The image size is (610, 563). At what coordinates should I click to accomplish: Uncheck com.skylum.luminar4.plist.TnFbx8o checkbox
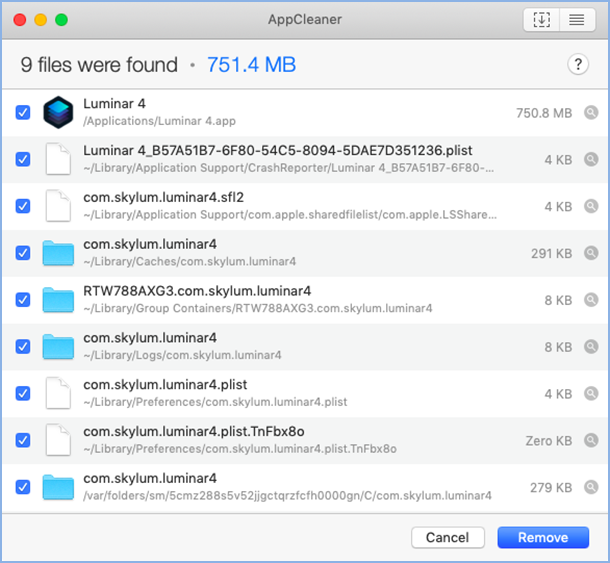(23, 440)
